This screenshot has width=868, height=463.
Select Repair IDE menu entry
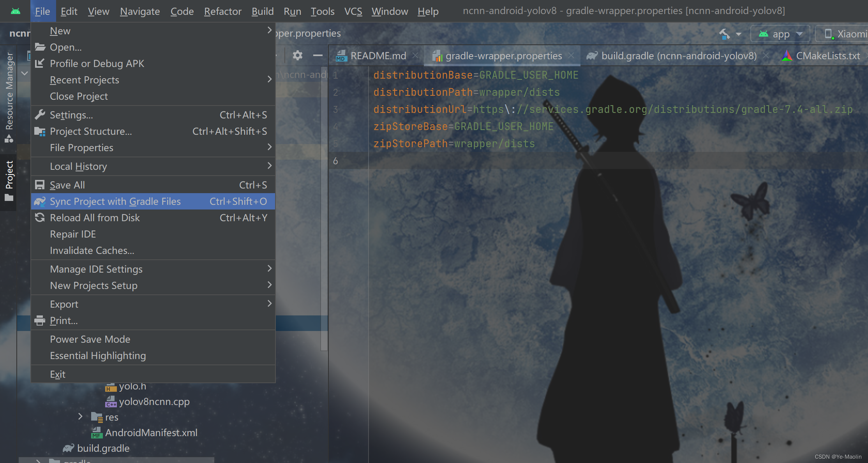tap(153, 234)
